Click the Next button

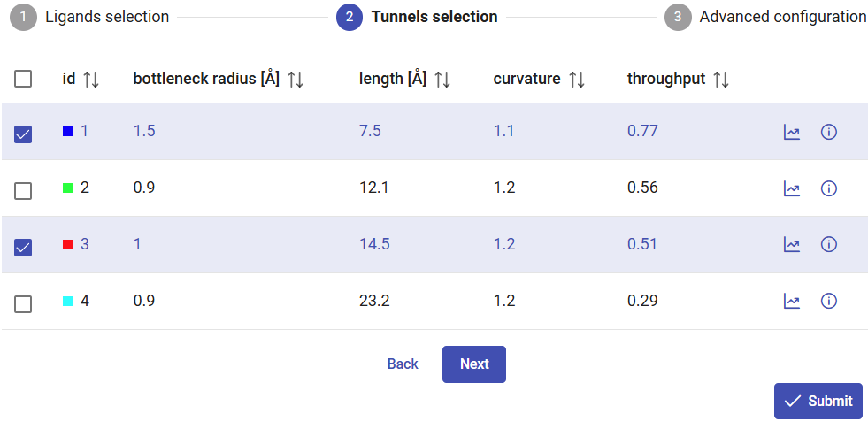pyautogui.click(x=474, y=364)
